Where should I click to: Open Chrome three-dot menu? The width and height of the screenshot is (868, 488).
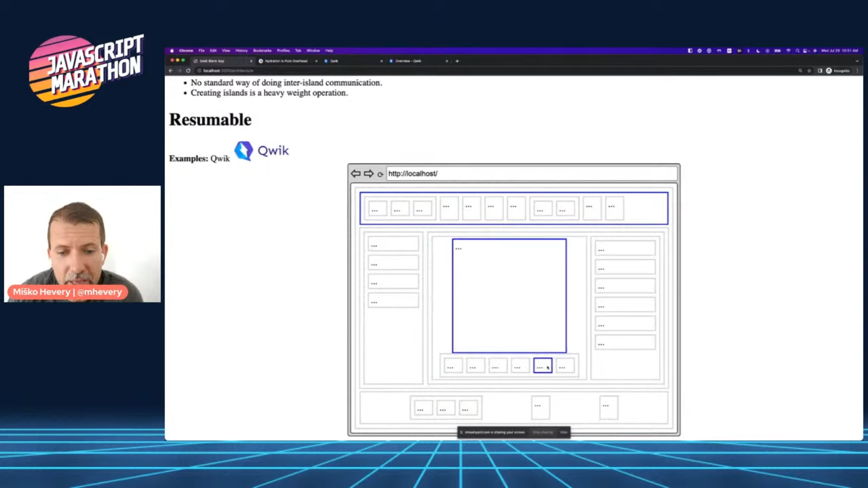tap(857, 70)
